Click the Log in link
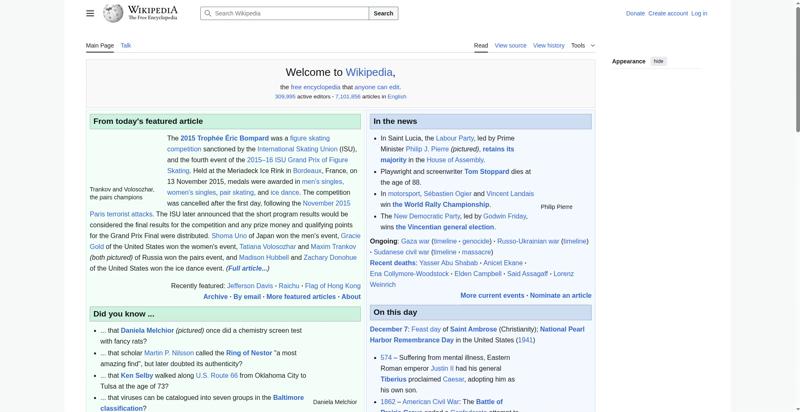 pyautogui.click(x=699, y=13)
